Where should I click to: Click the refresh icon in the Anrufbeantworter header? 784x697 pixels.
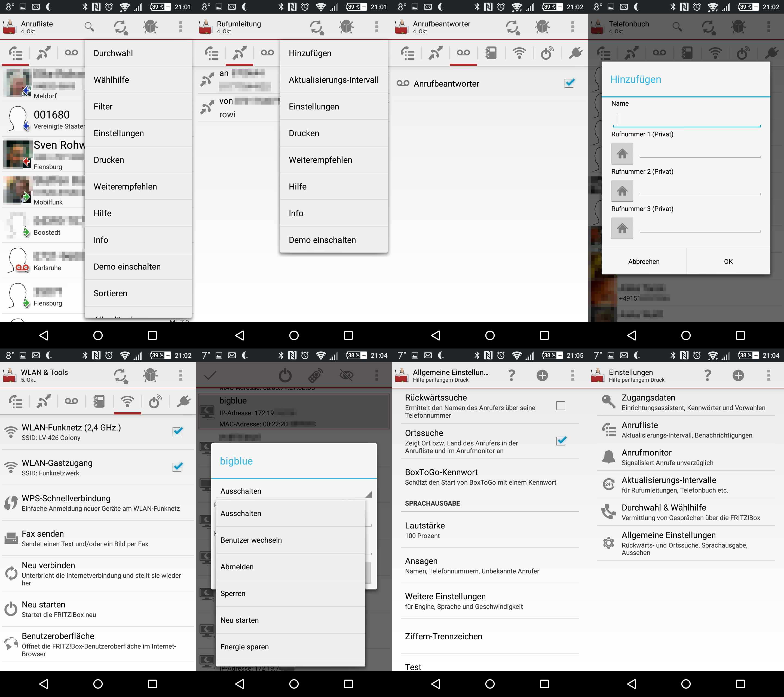tap(512, 27)
